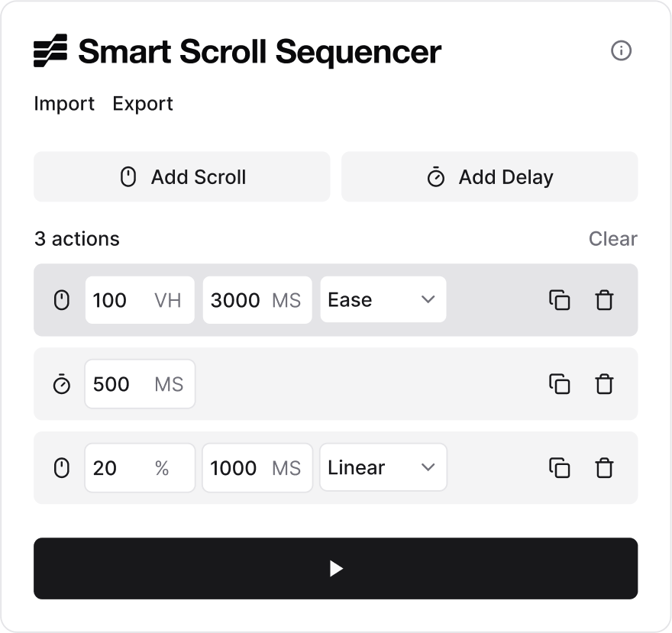
Task: Play the scroll sequence
Action: (335, 569)
